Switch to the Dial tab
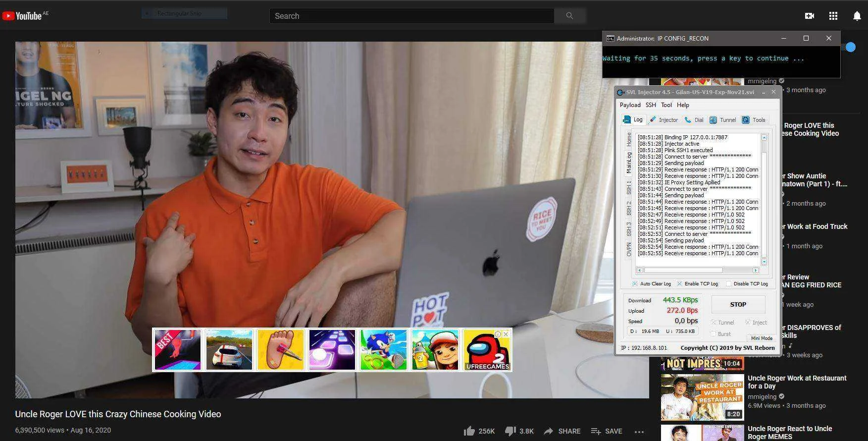The image size is (868, 441). [694, 120]
